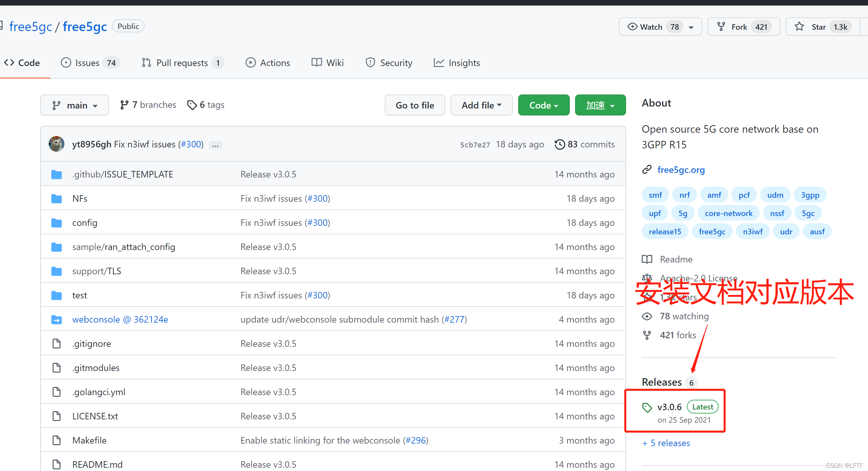The width and height of the screenshot is (868, 471).
Task: Open the Wiki tab
Action: 329,63
